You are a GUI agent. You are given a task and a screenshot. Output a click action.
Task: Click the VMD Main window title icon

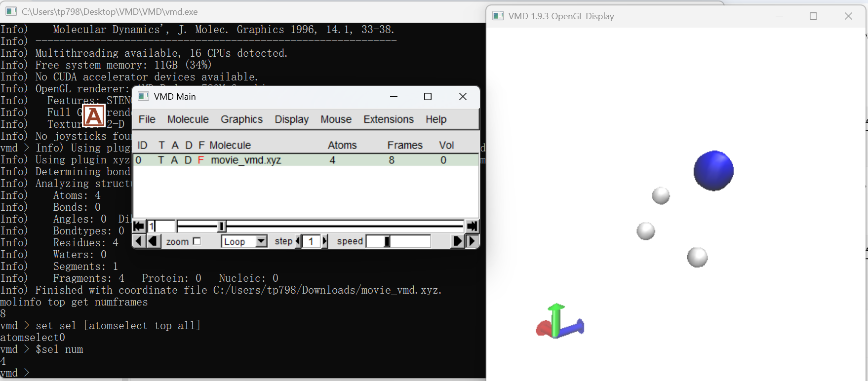tap(144, 96)
